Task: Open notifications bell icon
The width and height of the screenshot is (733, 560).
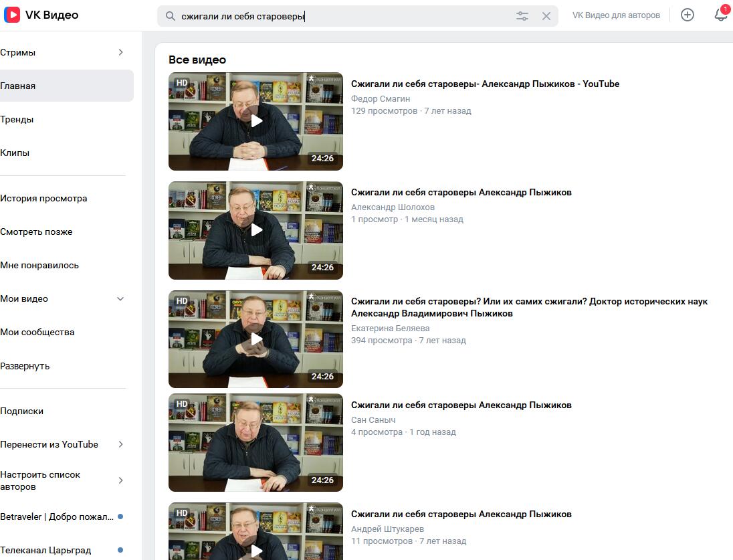Action: [x=721, y=15]
